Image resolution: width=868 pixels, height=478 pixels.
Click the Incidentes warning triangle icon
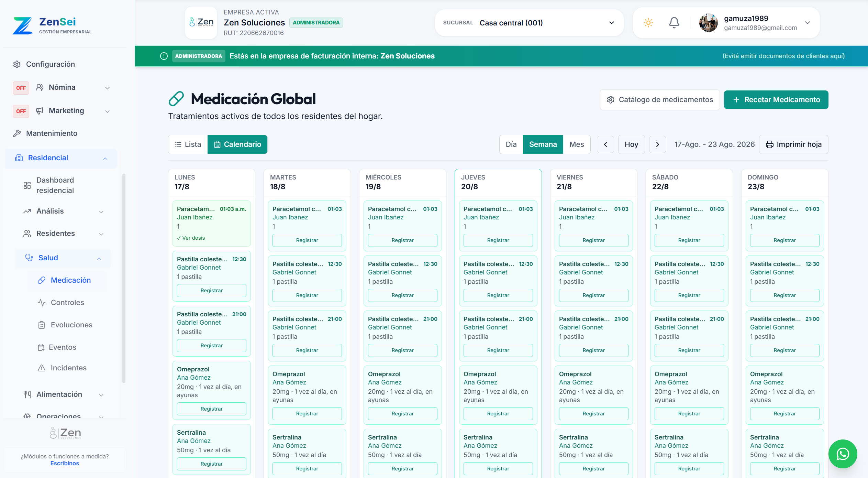pyautogui.click(x=42, y=368)
